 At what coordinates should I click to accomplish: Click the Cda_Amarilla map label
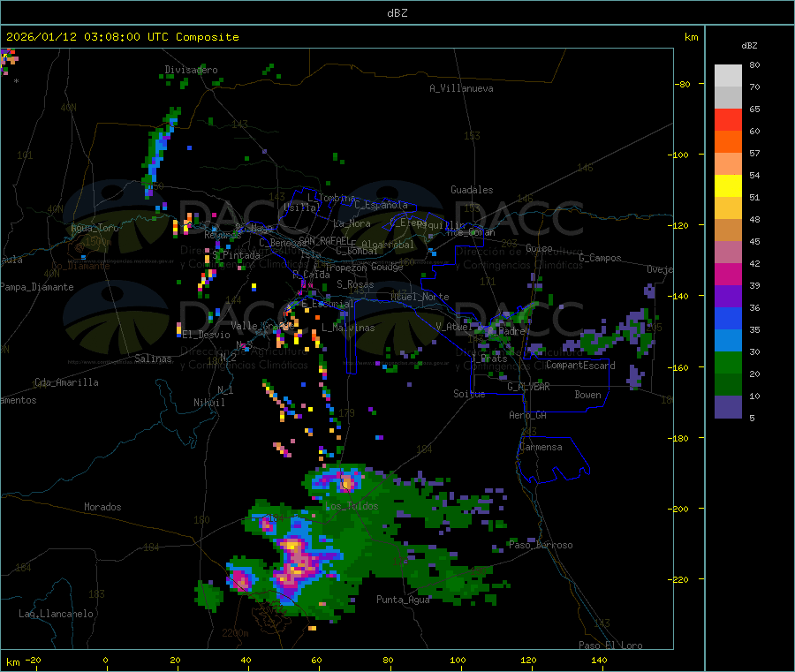click(x=66, y=382)
